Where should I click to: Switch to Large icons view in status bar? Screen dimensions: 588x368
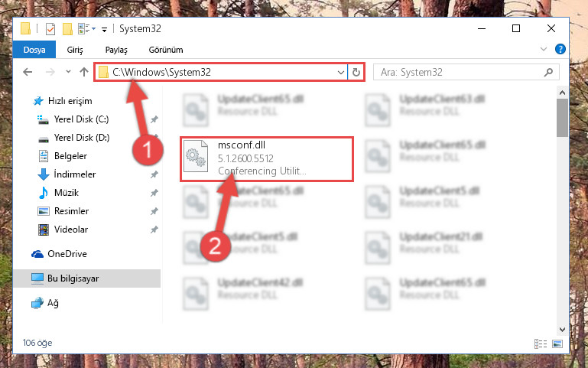(557, 344)
